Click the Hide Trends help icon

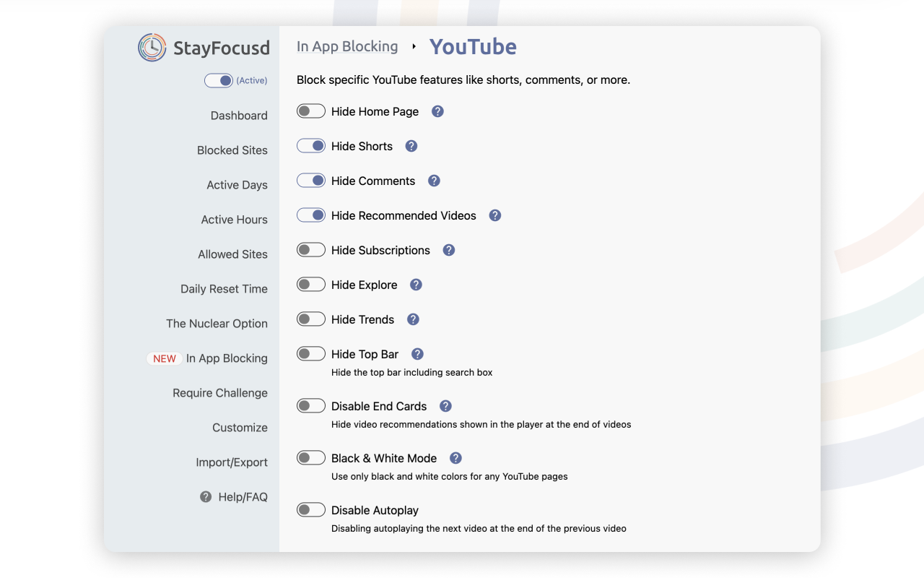point(413,319)
